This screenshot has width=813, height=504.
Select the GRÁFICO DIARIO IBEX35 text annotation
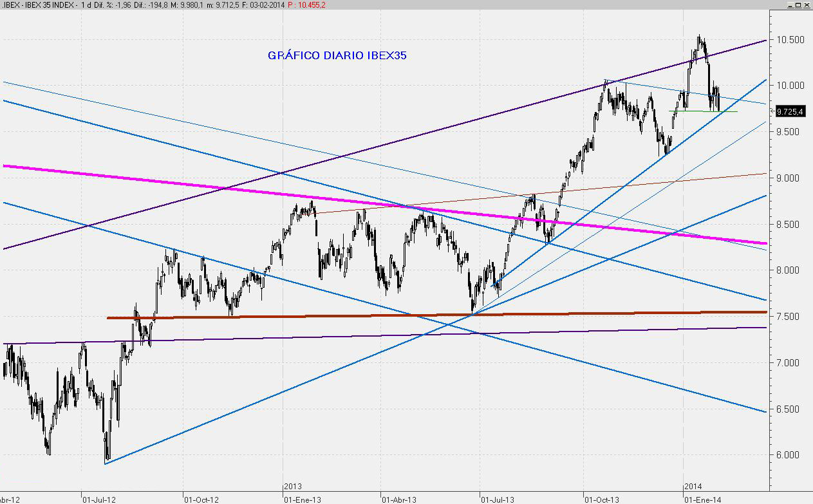(x=337, y=56)
